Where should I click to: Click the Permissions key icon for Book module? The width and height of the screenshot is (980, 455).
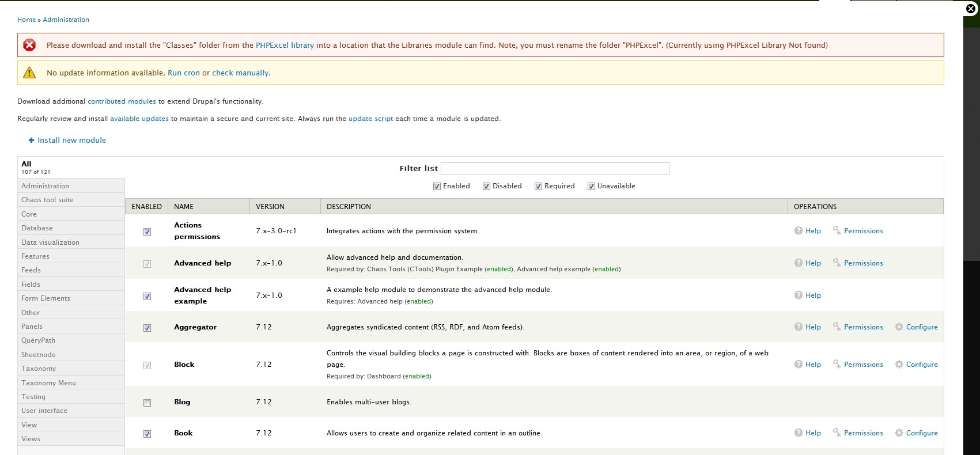click(837, 433)
